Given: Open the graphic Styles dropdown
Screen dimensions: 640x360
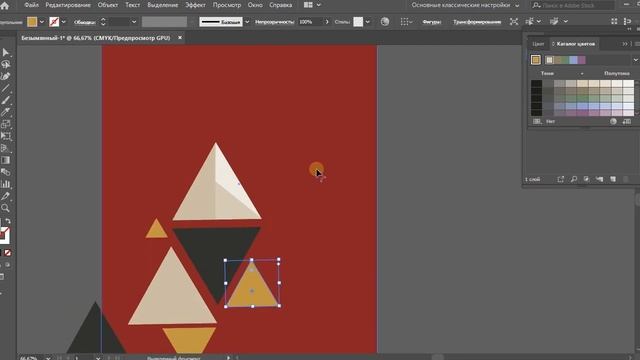Looking at the screenshot, I should coord(368,22).
